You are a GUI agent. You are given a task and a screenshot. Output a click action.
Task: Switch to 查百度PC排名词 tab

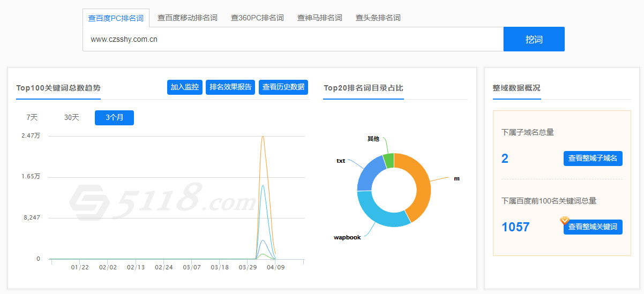[x=116, y=18]
